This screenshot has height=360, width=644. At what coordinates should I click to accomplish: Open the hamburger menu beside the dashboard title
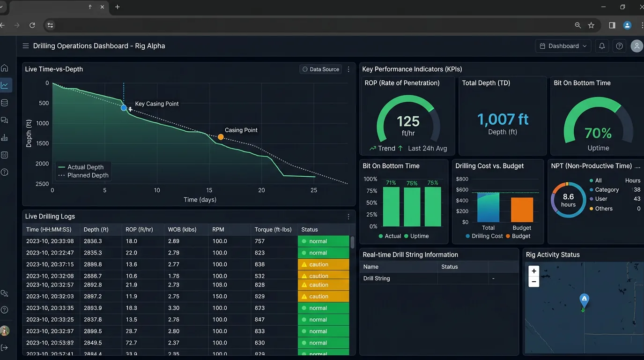click(x=26, y=46)
